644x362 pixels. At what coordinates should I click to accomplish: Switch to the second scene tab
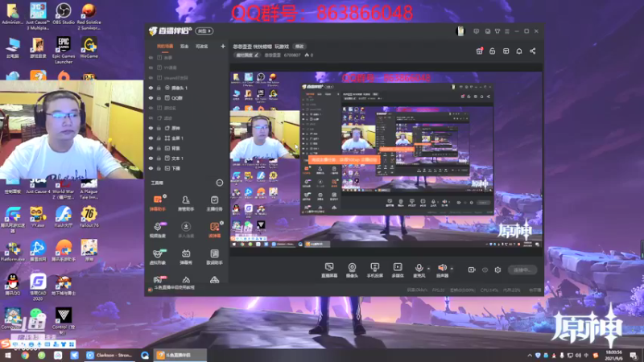[x=184, y=47]
